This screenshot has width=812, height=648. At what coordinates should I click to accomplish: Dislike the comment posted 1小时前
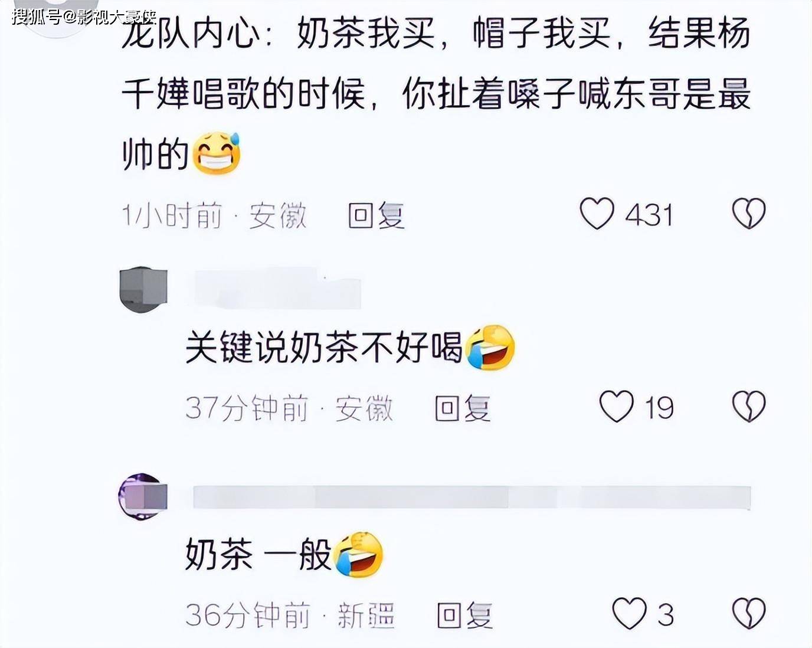click(749, 213)
